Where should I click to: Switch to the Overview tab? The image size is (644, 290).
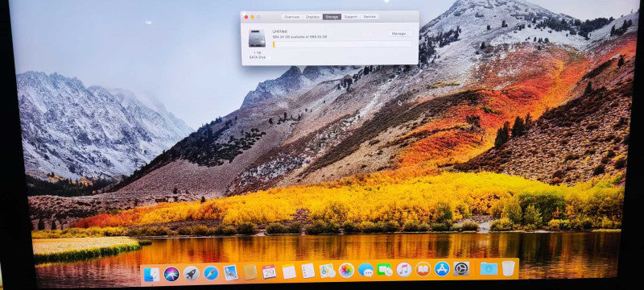pos(291,17)
